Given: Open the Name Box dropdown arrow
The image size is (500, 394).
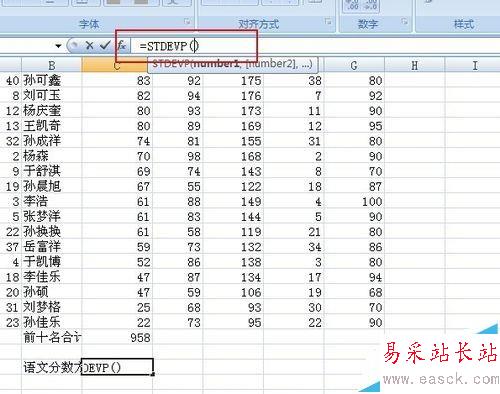Looking at the screenshot, I should (58, 46).
